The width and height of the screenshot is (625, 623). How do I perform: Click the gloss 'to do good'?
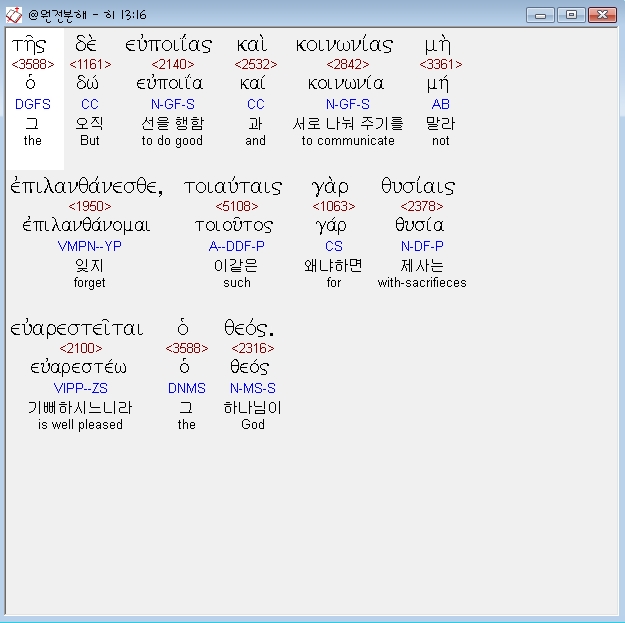click(x=172, y=141)
